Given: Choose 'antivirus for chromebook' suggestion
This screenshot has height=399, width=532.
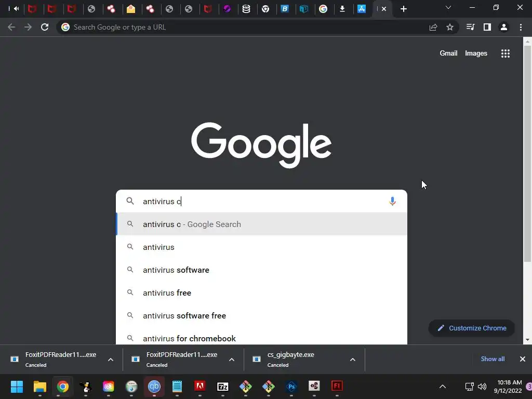Looking at the screenshot, I should (x=261, y=338).
